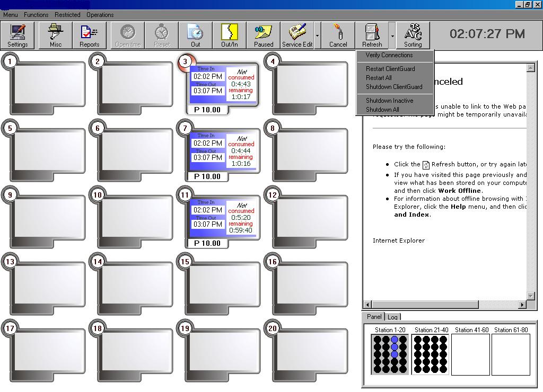Open the Functions menu
The width and height of the screenshot is (543, 392).
[x=36, y=14]
